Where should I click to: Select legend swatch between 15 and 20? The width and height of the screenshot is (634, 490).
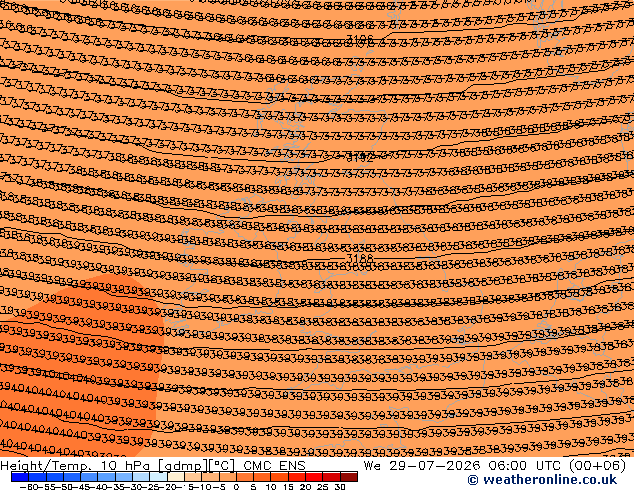[297, 477]
